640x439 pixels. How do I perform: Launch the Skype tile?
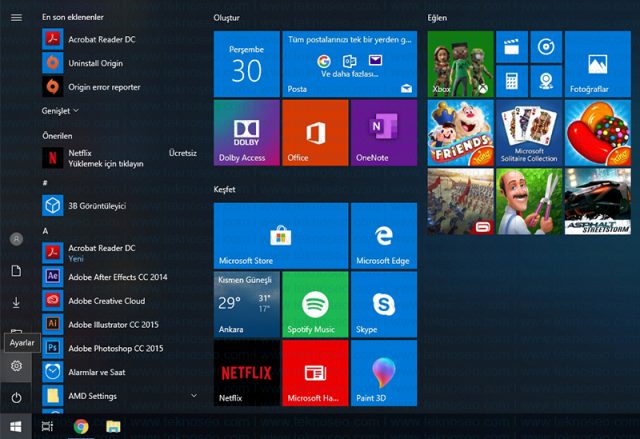pyautogui.click(x=384, y=304)
